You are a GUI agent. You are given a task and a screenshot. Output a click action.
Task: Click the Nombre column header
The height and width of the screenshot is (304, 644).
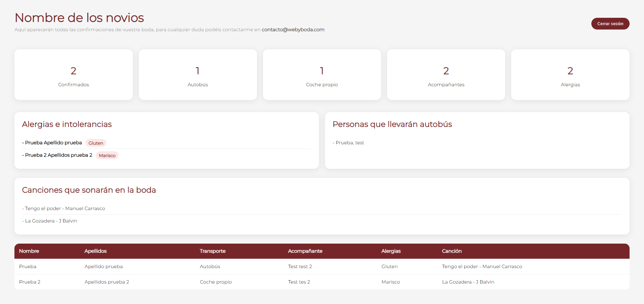click(29, 251)
